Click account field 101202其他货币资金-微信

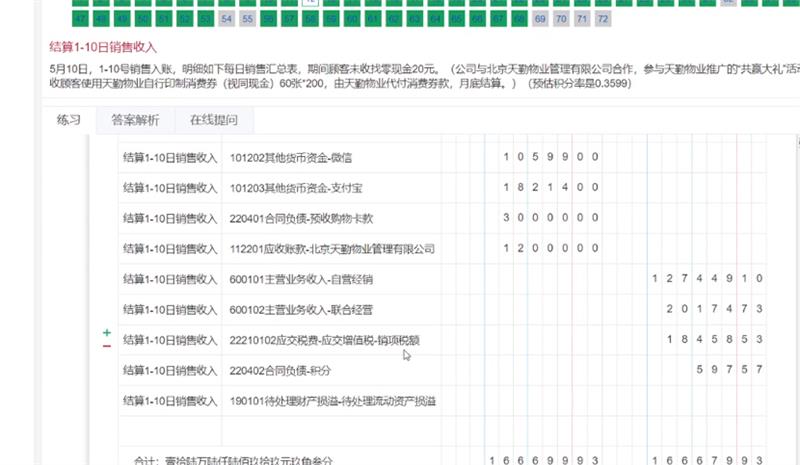[291, 157]
